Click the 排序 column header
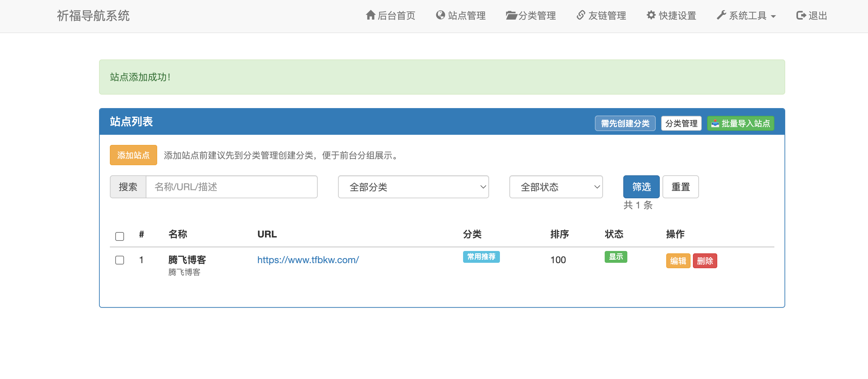The image size is (868, 379). point(560,234)
